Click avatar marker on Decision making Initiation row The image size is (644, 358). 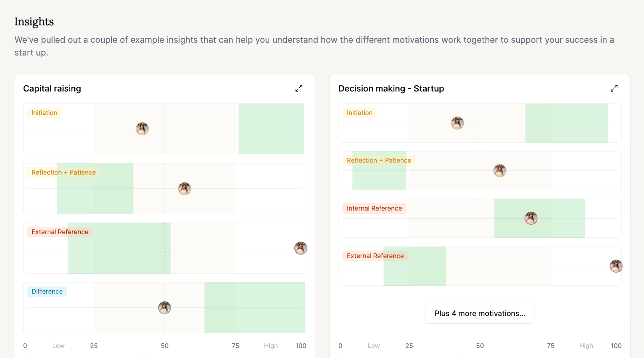click(457, 123)
